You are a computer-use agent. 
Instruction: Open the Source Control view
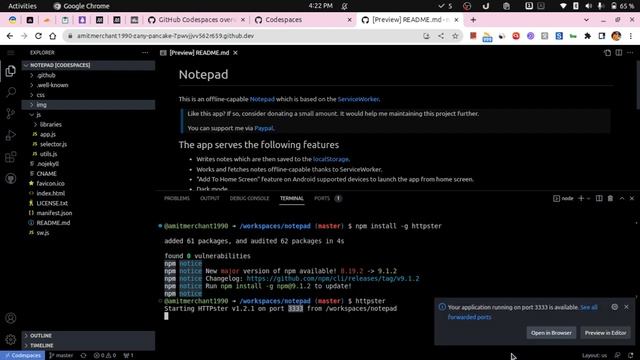tap(11, 113)
